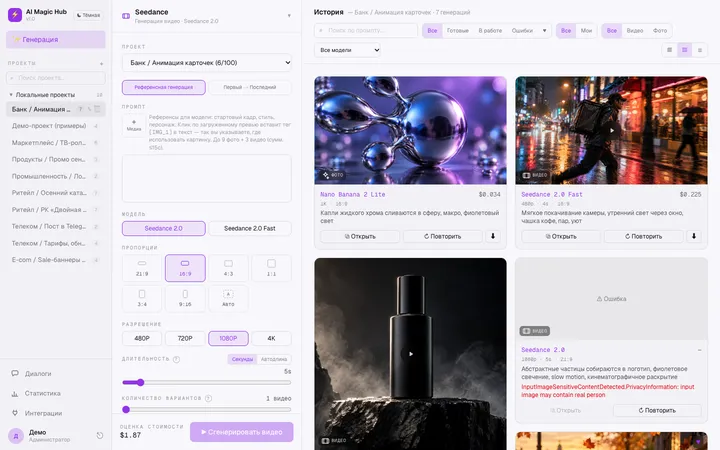Switch history to list view
The width and height of the screenshot is (720, 450).
[700, 50]
